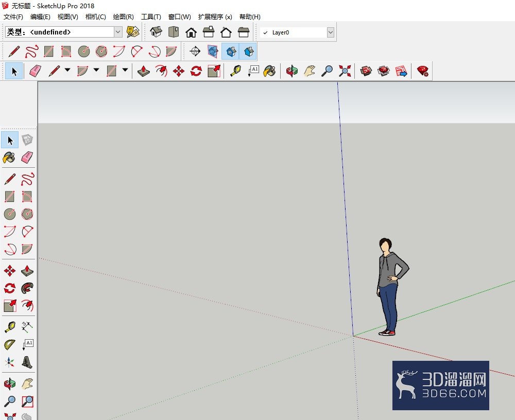The width and height of the screenshot is (515, 420).
Task: Click the Front view house button
Action: point(191,32)
